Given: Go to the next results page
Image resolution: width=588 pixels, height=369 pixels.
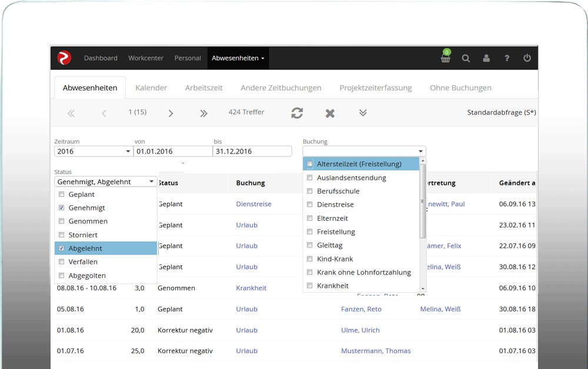Looking at the screenshot, I should 171,113.
